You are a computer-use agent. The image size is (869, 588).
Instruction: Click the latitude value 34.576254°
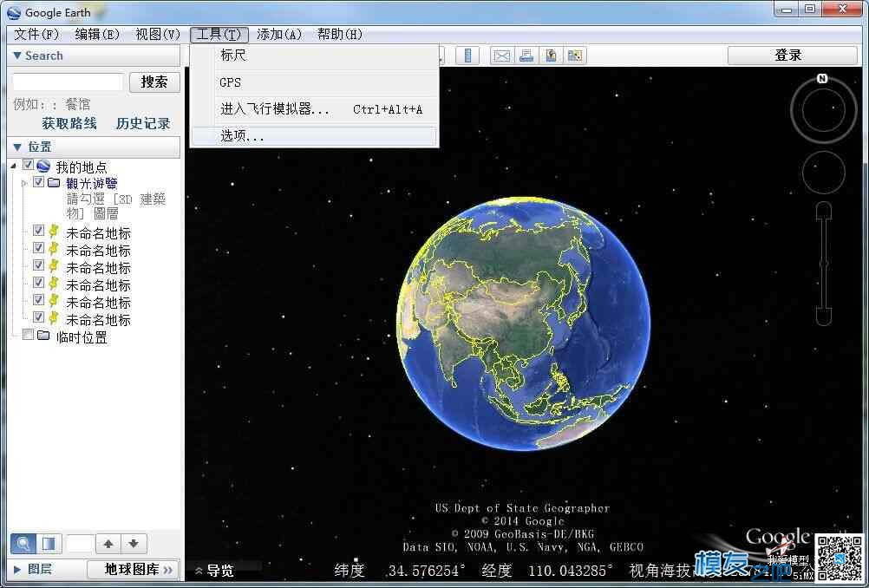pyautogui.click(x=426, y=571)
